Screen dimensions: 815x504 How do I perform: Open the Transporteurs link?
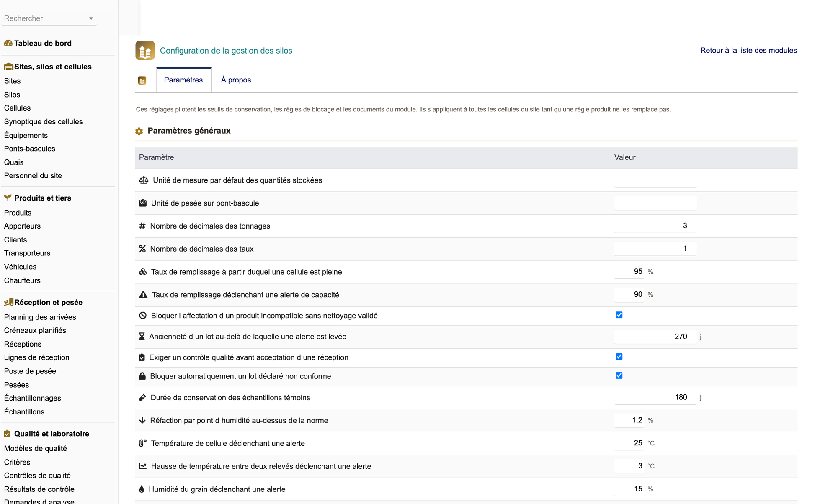27,253
